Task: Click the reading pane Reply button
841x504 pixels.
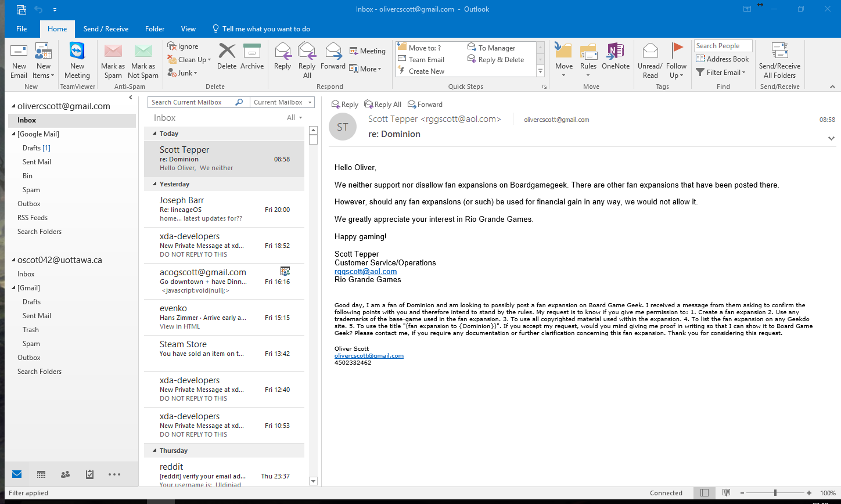Action: point(345,105)
